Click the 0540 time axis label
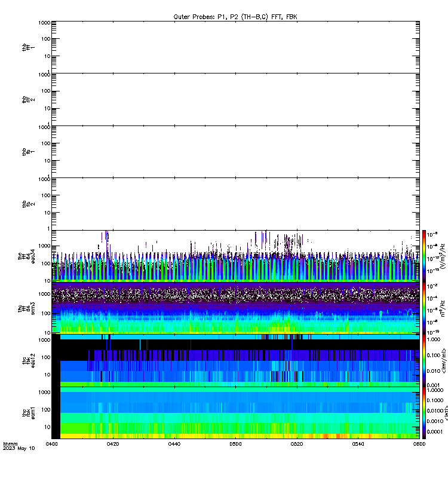This screenshot has width=448, height=478. tap(358, 444)
